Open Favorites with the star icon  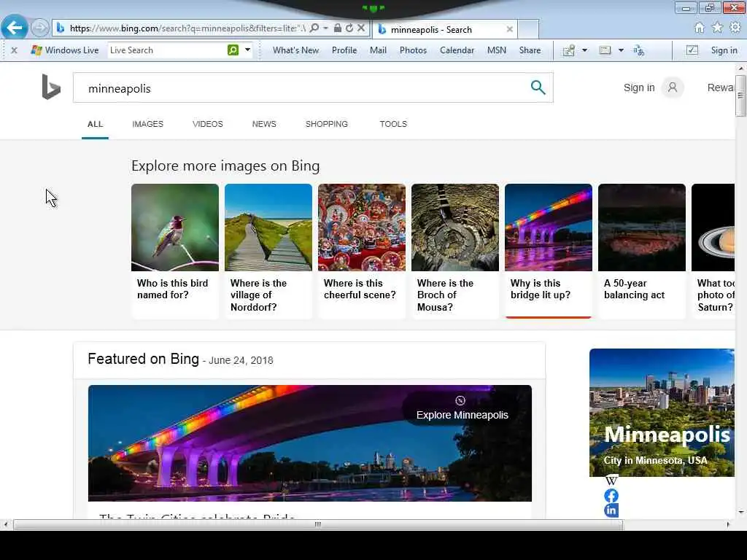(718, 28)
